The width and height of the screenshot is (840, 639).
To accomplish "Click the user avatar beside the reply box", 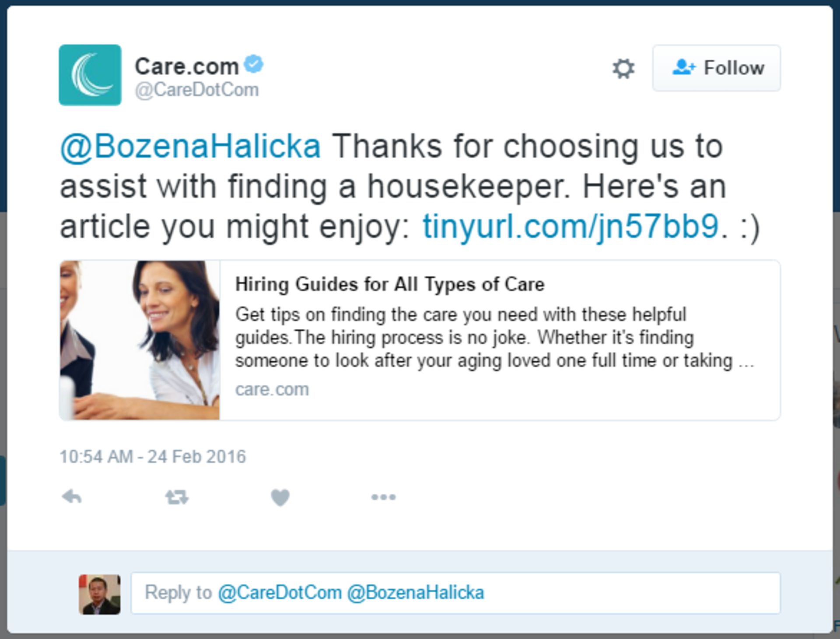I will (100, 594).
